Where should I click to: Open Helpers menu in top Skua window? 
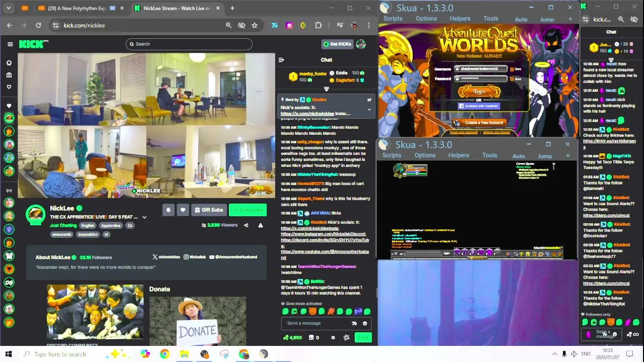pos(460,19)
